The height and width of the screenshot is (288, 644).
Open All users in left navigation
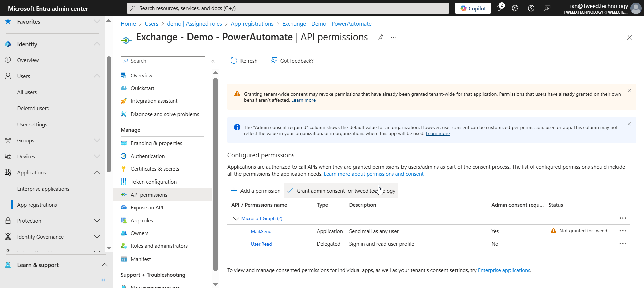point(27,92)
